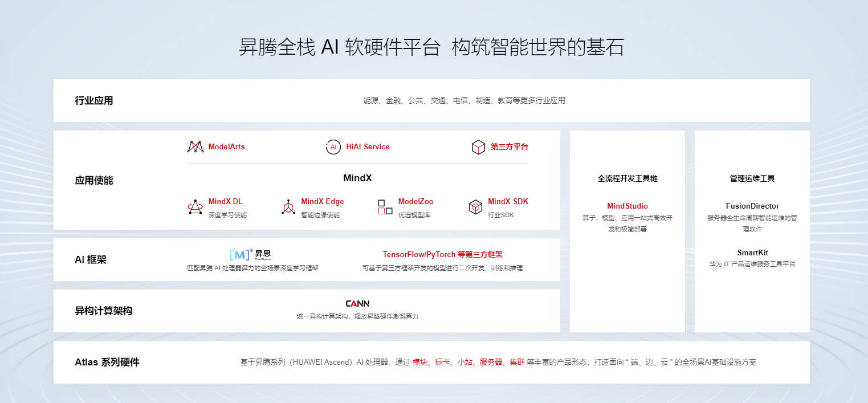868x403 pixels.
Task: Click the 模块 hardware link
Action: [420, 363]
